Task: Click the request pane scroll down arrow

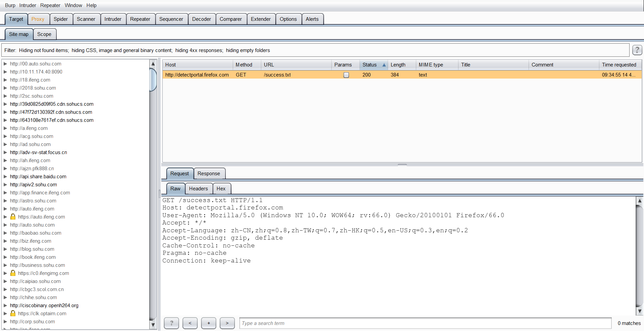Action: [640, 311]
